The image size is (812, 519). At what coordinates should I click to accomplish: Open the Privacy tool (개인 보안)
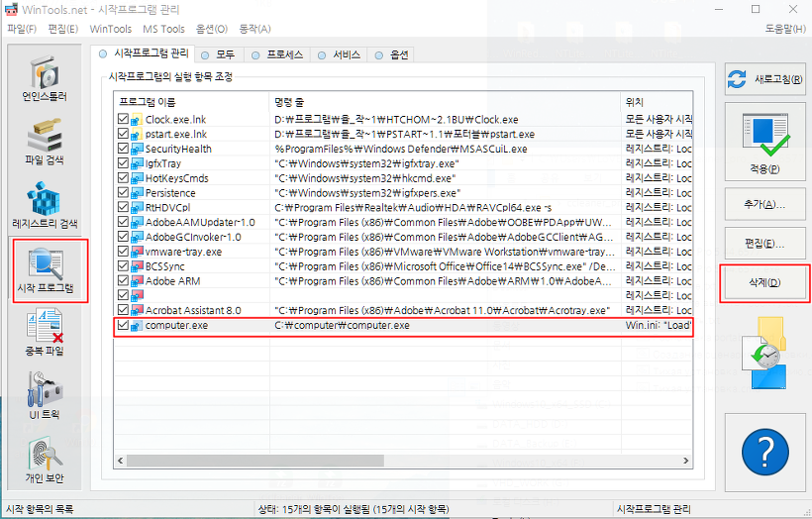pos(45,460)
